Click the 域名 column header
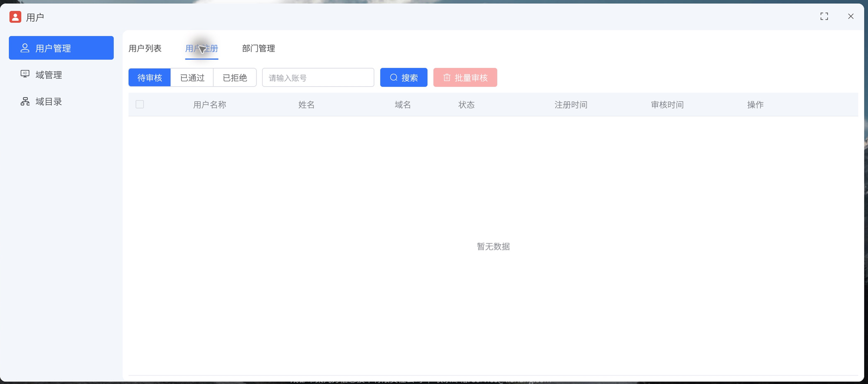 [x=403, y=105]
